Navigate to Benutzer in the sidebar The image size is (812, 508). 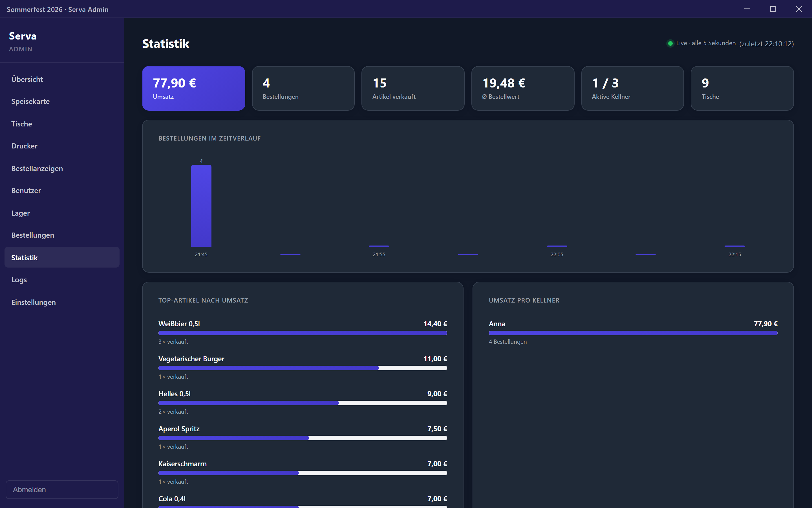pyautogui.click(x=62, y=191)
